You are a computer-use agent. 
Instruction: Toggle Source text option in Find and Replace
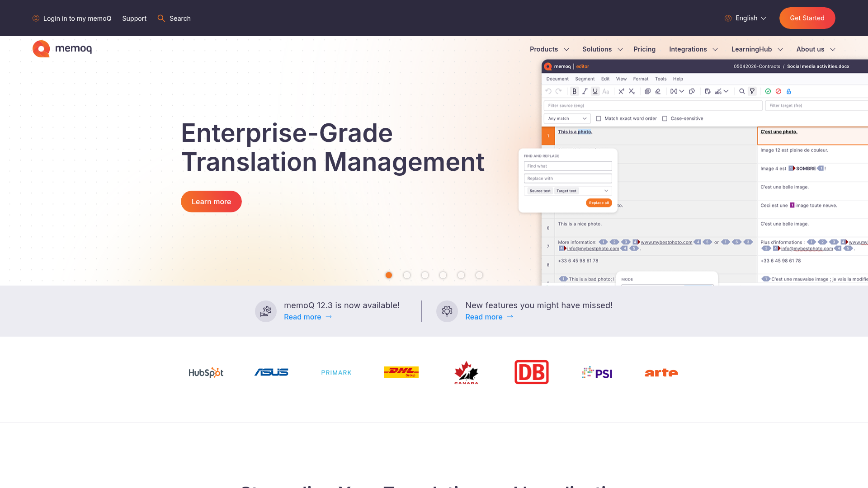pos(540,191)
